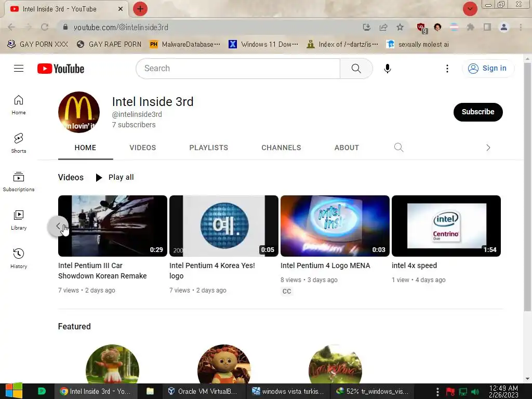Go to Home in sidebar
532x399 pixels.
point(19,105)
